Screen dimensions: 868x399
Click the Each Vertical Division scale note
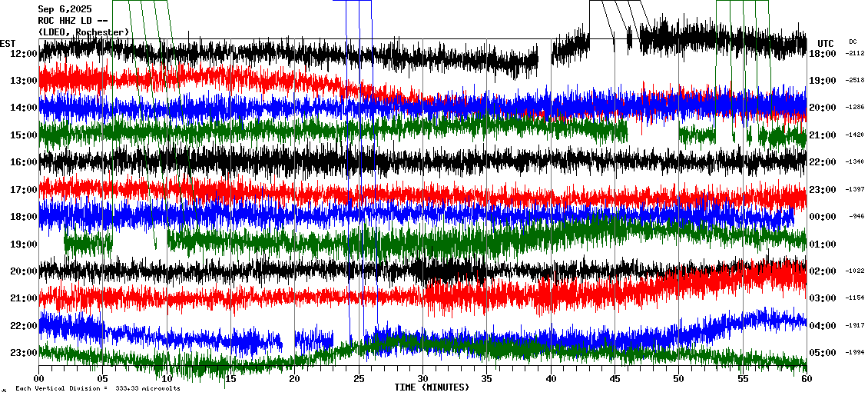click(x=98, y=388)
